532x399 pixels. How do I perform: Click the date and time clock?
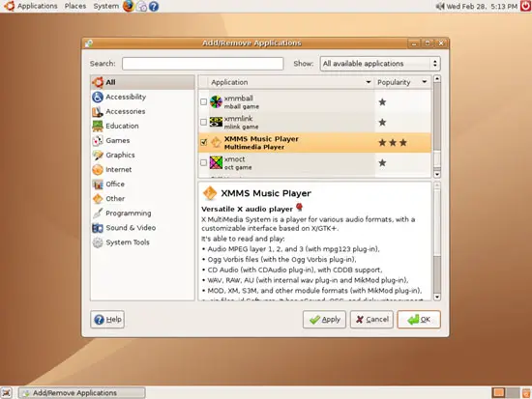coord(482,6)
